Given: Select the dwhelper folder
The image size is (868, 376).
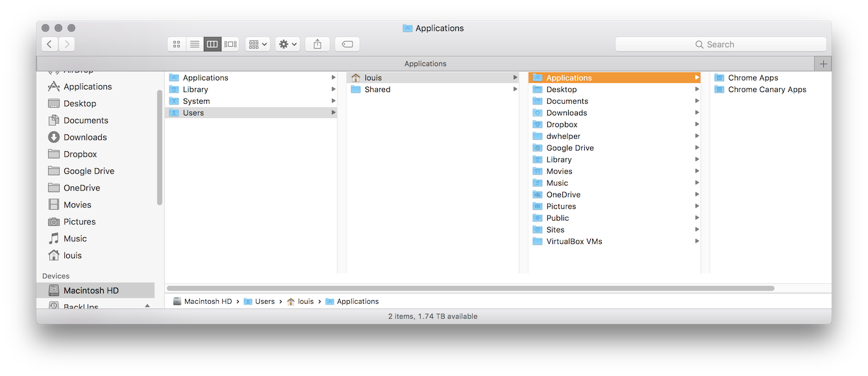Looking at the screenshot, I should click(x=615, y=136).
